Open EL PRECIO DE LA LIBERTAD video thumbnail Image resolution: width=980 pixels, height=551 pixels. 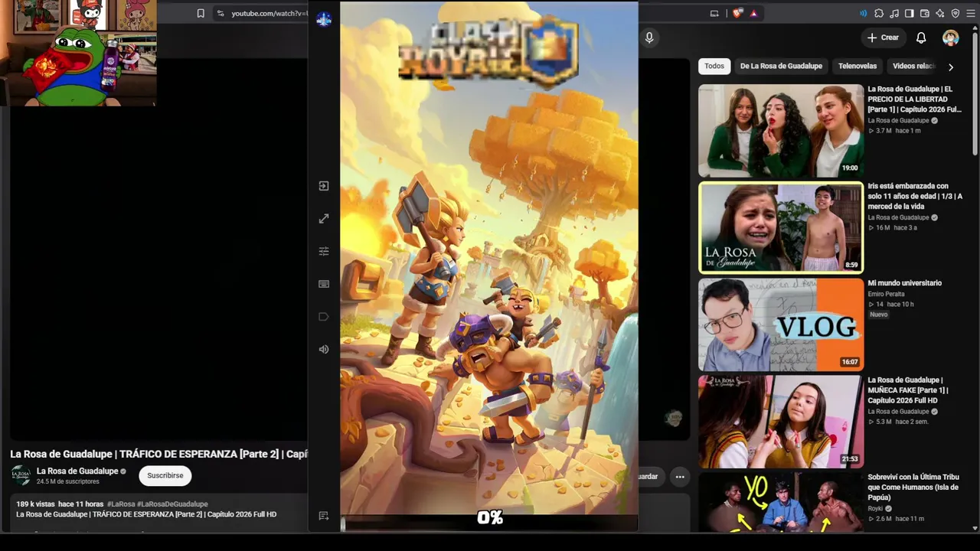781,131
